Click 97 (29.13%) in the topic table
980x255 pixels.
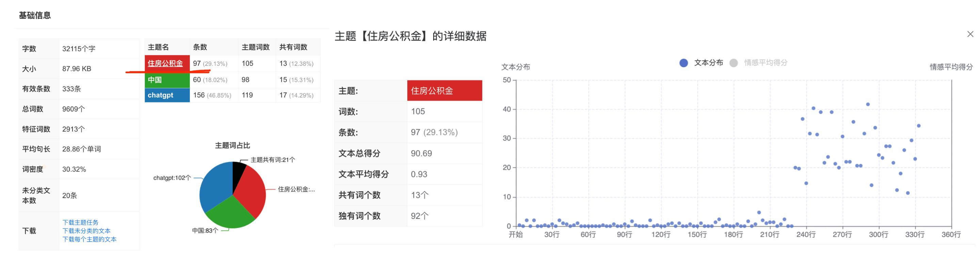[x=210, y=64]
